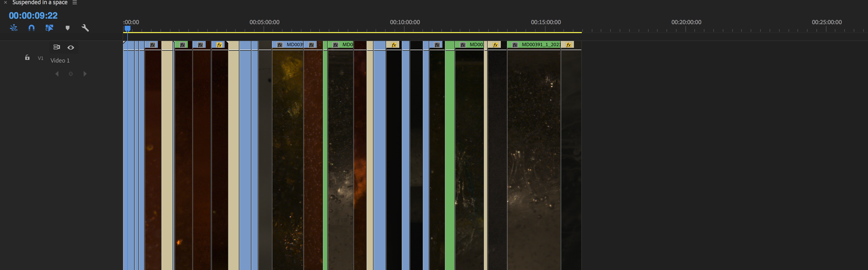Click the timecode 00:00:09:22 field

tap(33, 15)
